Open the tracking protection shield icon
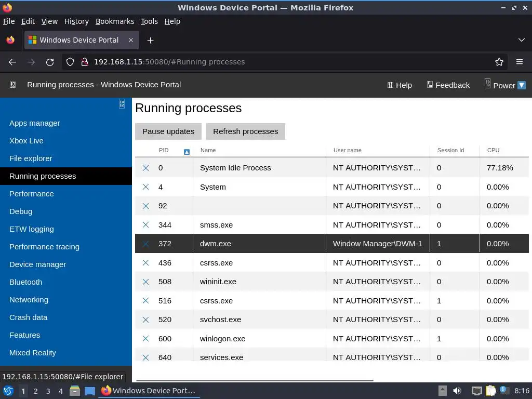Screen dimensions: 532x399 click(x=70, y=62)
